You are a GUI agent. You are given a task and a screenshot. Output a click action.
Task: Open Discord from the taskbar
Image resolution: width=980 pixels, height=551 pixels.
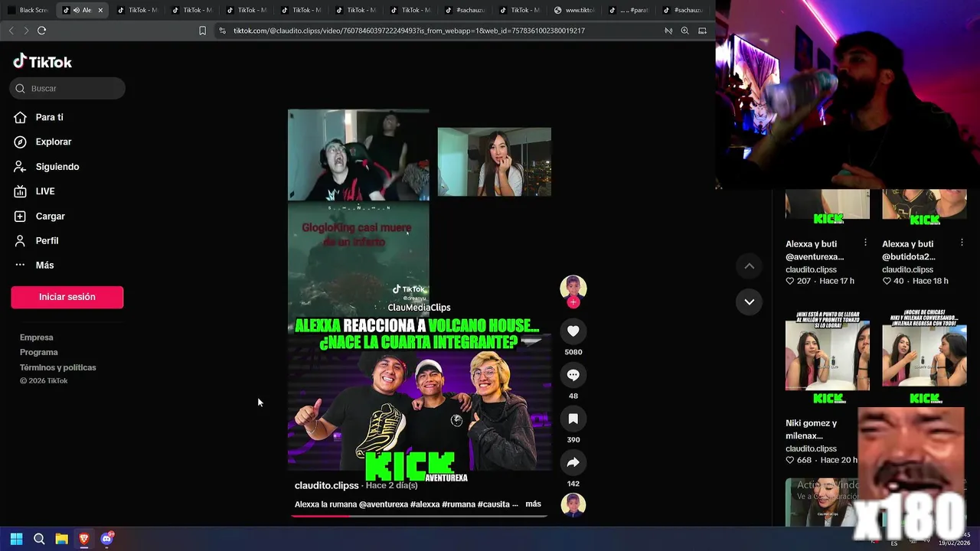click(106, 539)
